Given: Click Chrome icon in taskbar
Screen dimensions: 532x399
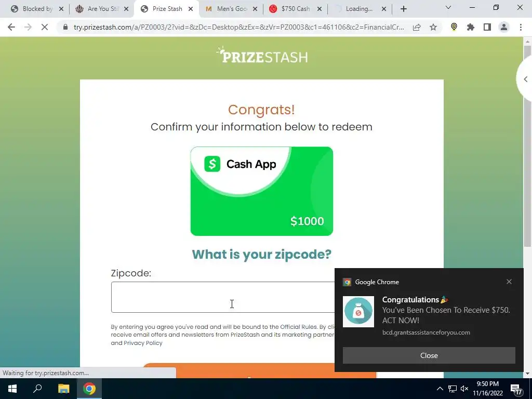Looking at the screenshot, I should click(89, 389).
